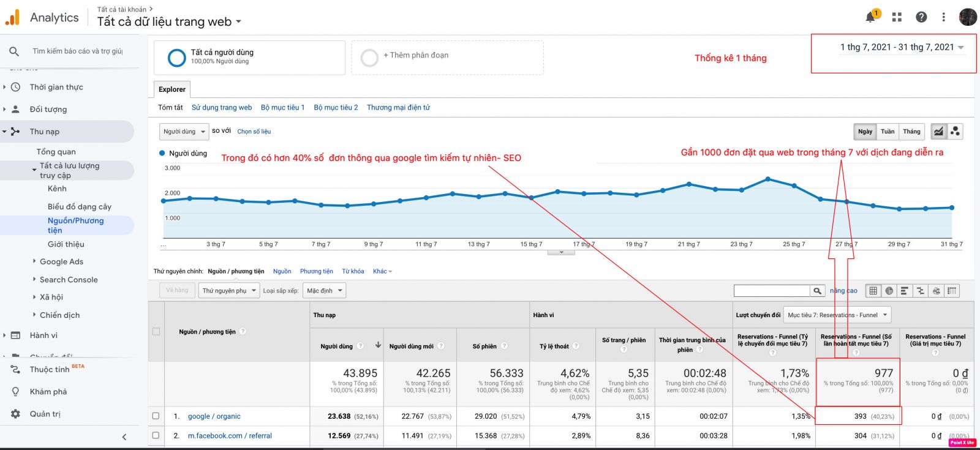Screen dimensions: 980x450
Task: Switch to the Tóm tắt tab
Action: (170, 108)
